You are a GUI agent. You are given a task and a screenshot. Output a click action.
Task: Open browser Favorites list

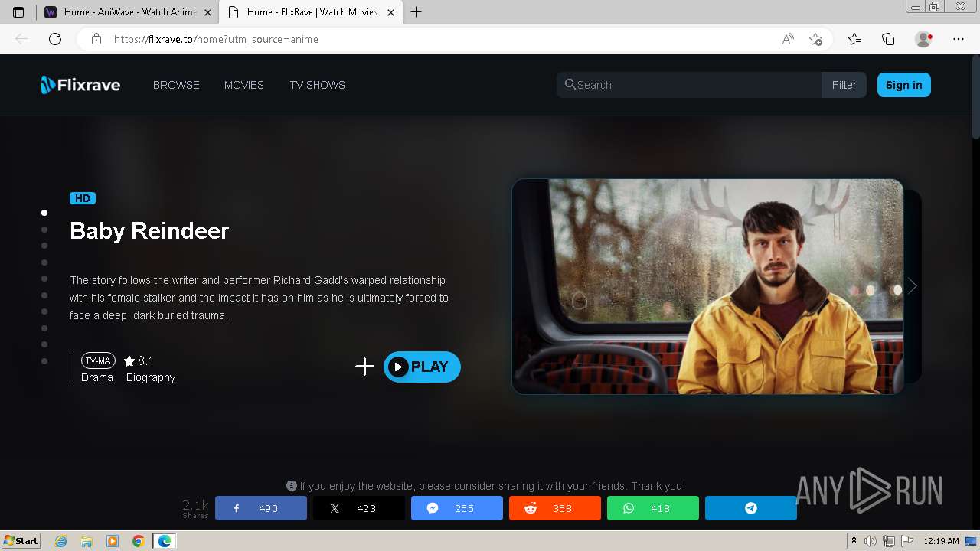(x=854, y=39)
